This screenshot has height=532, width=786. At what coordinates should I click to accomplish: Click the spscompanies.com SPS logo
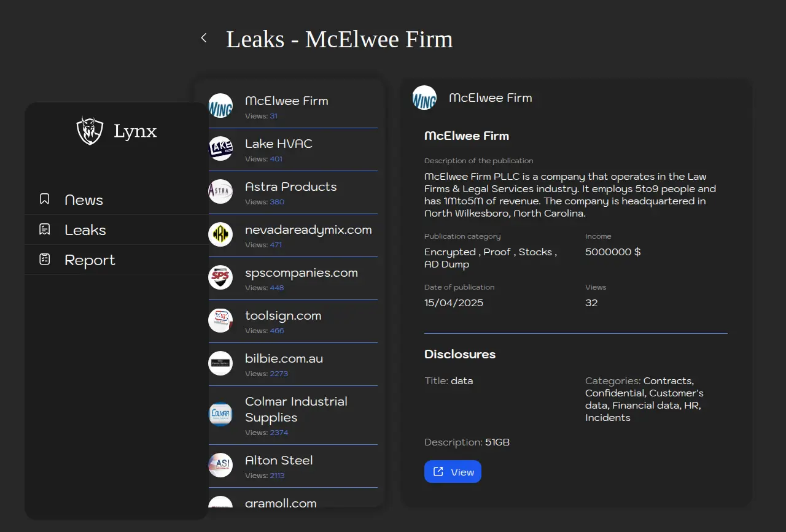pyautogui.click(x=220, y=277)
